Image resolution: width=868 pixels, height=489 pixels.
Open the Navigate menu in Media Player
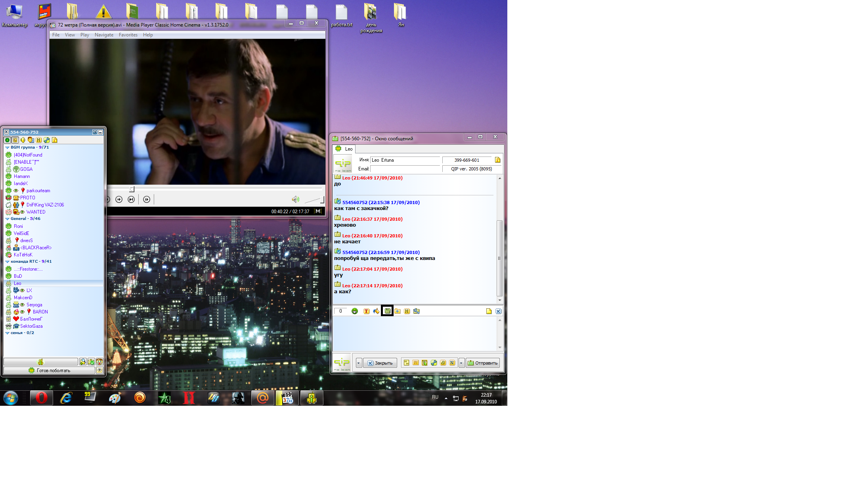click(104, 35)
